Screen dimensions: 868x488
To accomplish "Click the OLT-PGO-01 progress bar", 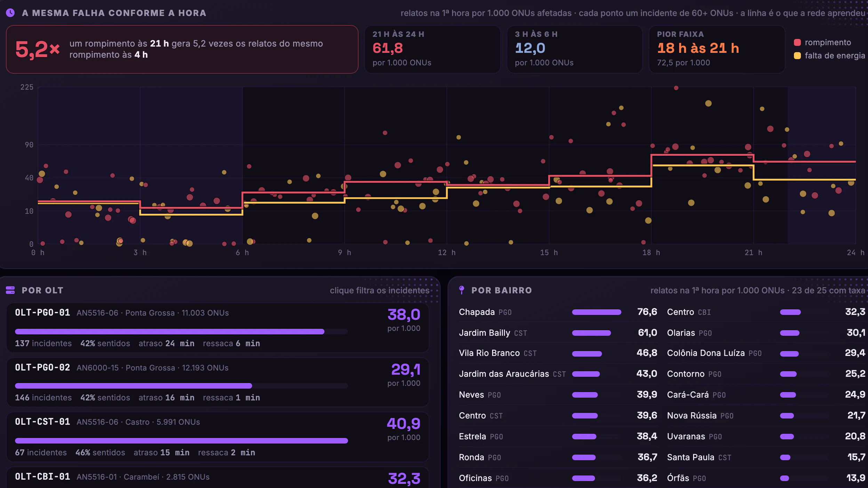I will (x=181, y=332).
